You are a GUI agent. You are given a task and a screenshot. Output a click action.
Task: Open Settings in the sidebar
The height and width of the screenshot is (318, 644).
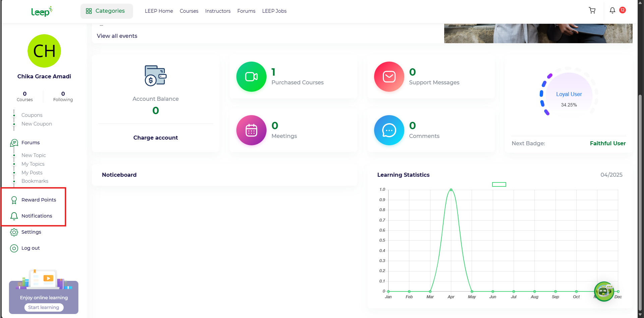click(31, 232)
